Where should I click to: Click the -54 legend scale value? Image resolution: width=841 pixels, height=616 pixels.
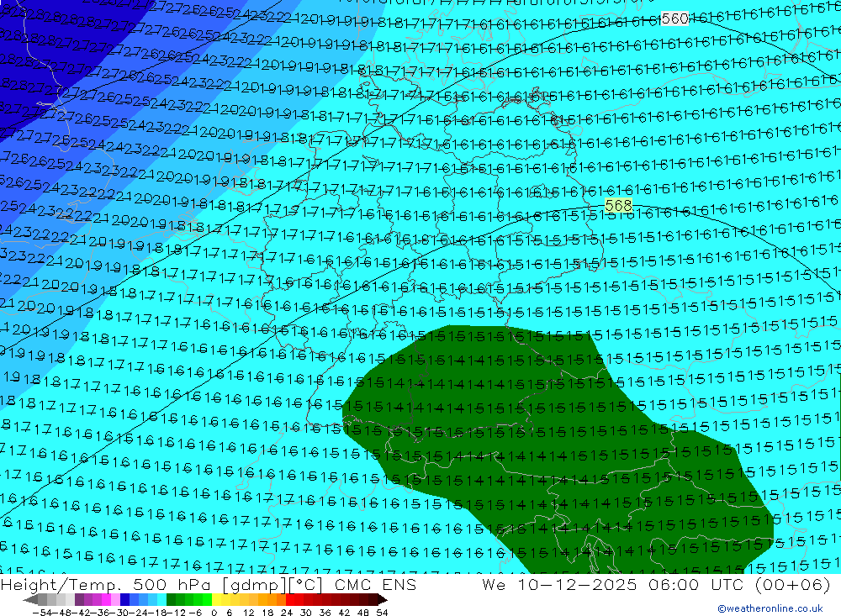click(42, 613)
